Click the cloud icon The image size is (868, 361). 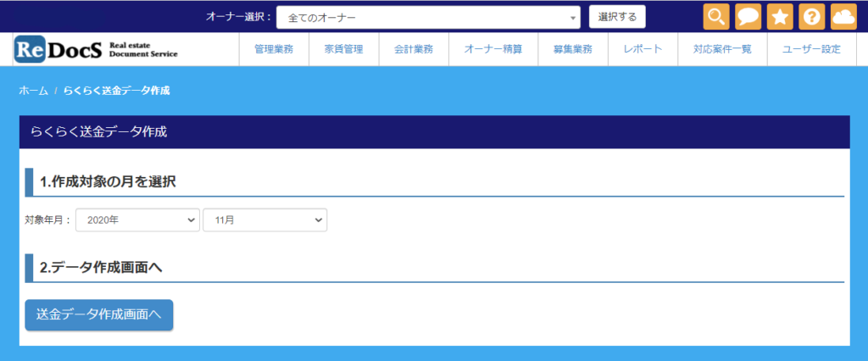(843, 17)
